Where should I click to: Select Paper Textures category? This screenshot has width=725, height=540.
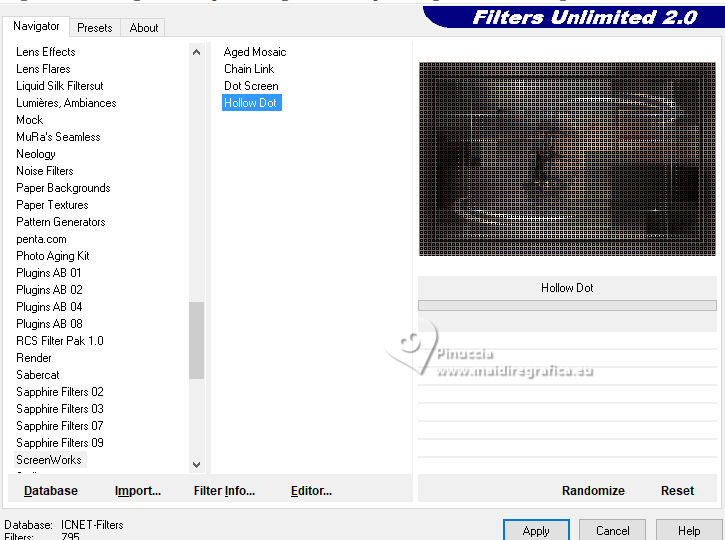(52, 205)
